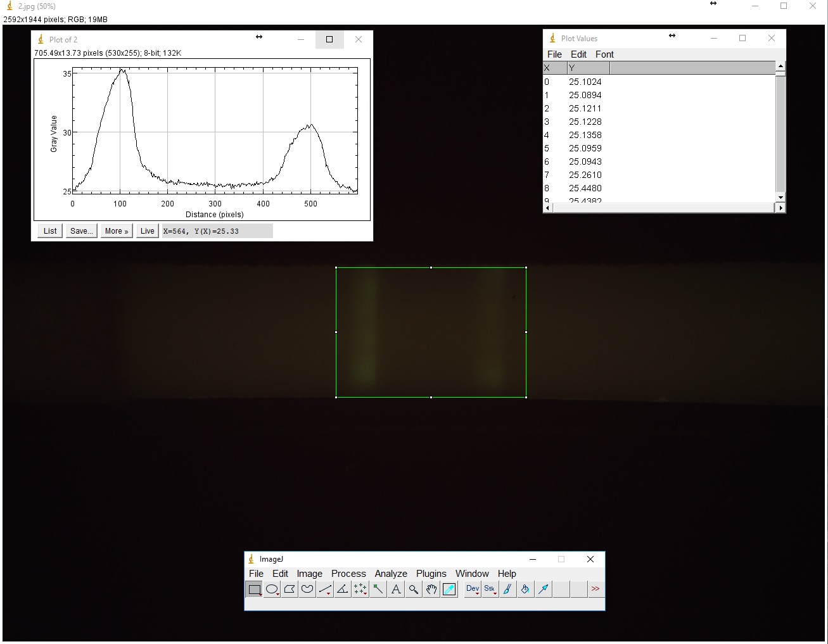Viewport: 828px width, 644px height.
Task: Choose the Polygon selection tool
Action: tap(290, 590)
